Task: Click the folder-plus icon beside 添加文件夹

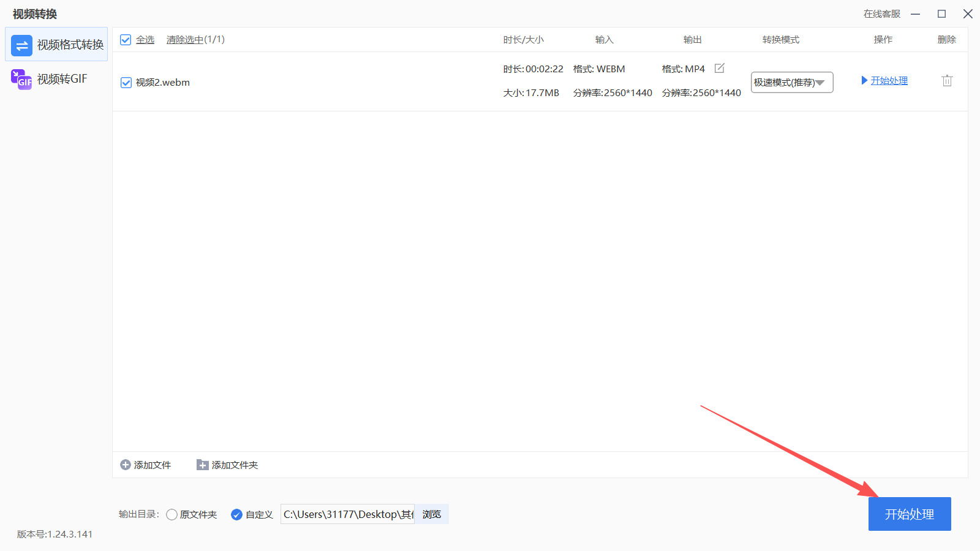Action: tap(203, 465)
